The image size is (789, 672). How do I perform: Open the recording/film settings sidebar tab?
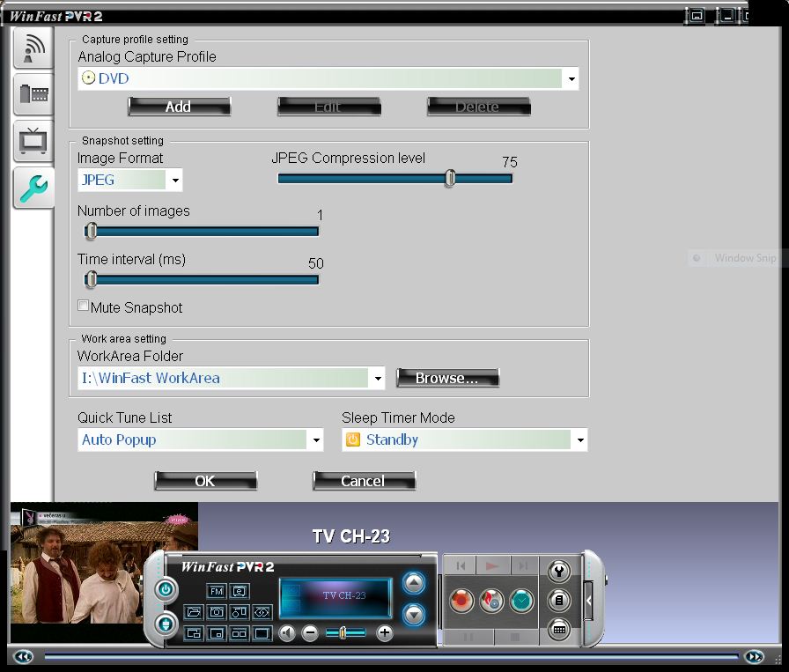point(33,94)
